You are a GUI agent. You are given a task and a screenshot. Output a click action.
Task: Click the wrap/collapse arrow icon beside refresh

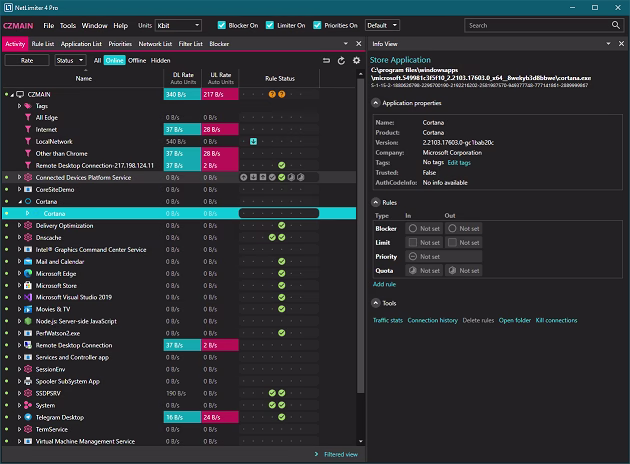[326, 61]
